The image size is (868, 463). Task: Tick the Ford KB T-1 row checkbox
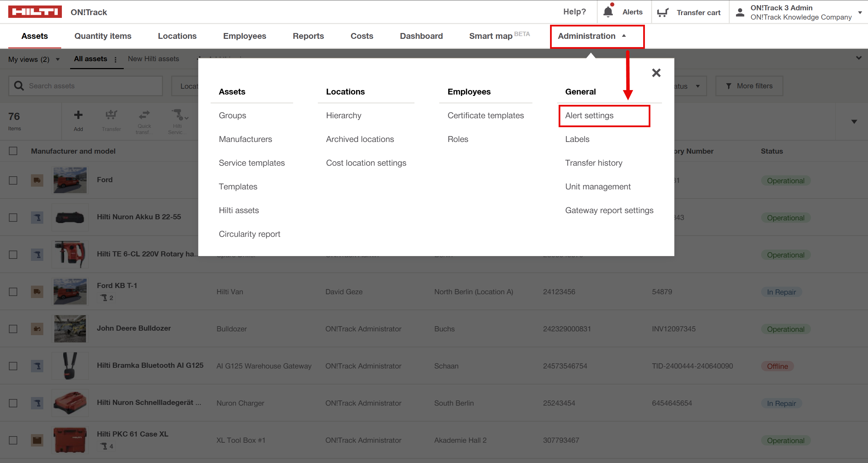13,292
